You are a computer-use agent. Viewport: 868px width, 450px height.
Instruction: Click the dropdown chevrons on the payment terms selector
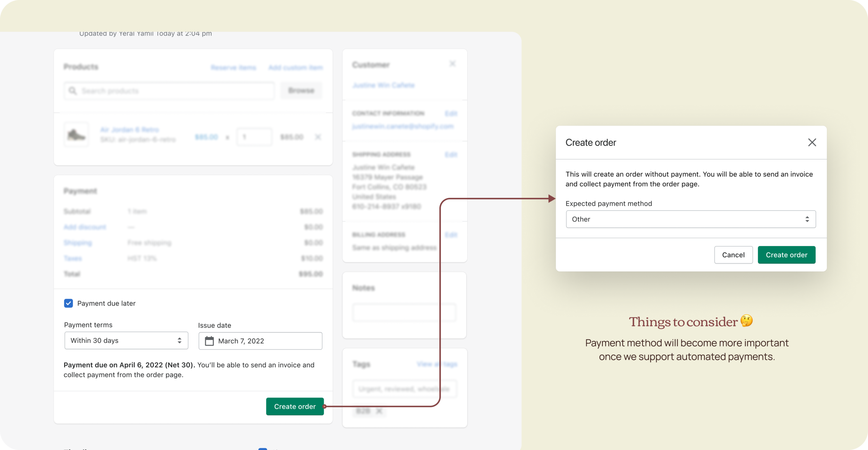point(180,341)
